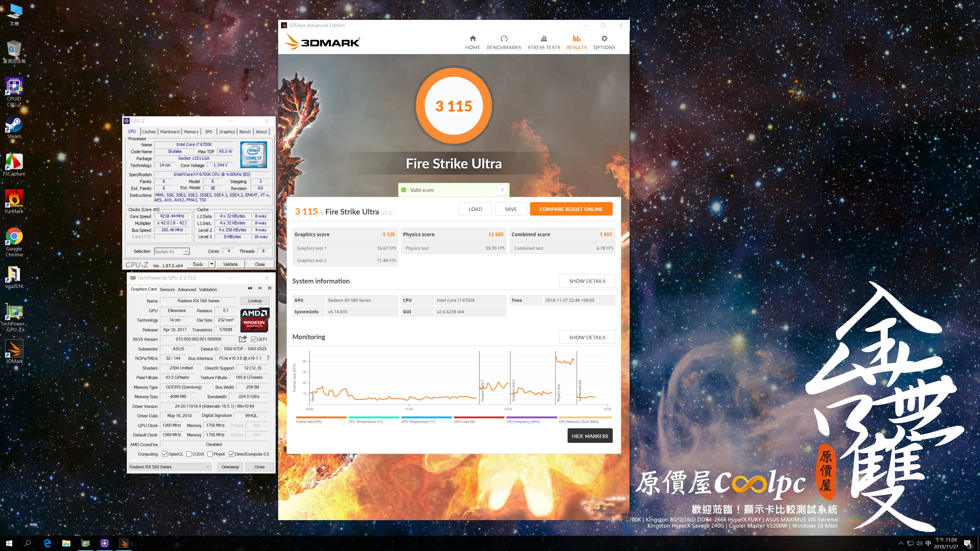Click the Giveaway button in GPU-Z
Screen dimensions: 980x551
click(230, 467)
